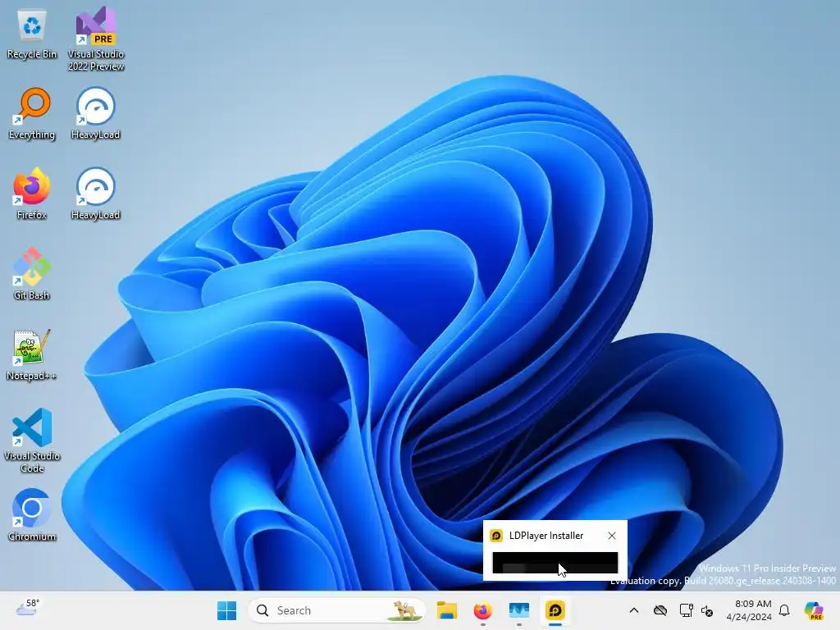This screenshot has height=630, width=840.
Task: Select the lower HeavyLoad shortcut beside Firefox
Action: pos(95,194)
